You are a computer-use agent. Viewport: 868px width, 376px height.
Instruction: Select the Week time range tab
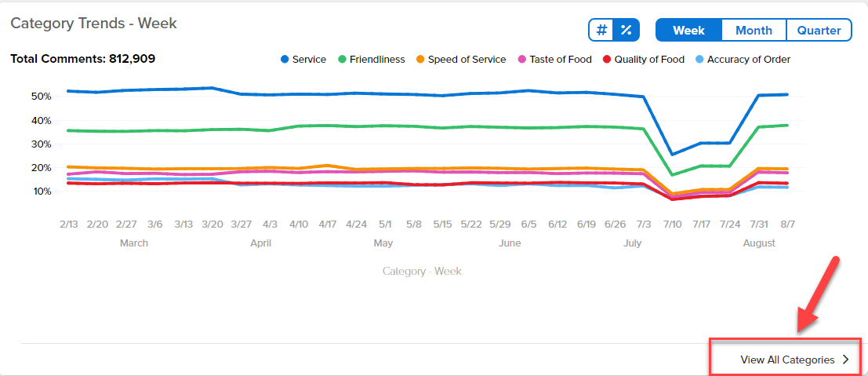point(688,30)
